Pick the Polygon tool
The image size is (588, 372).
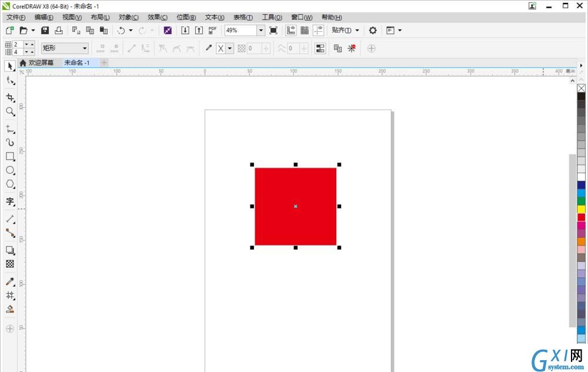[10, 184]
